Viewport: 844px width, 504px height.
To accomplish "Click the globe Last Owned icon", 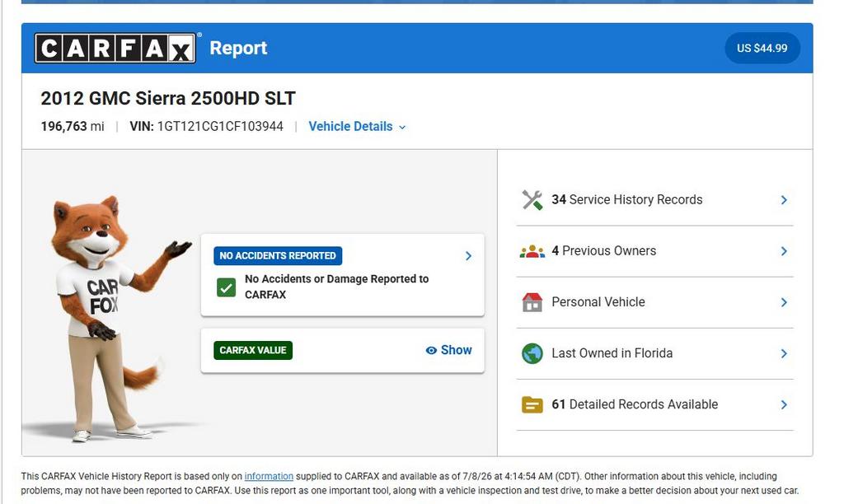I will 532,353.
